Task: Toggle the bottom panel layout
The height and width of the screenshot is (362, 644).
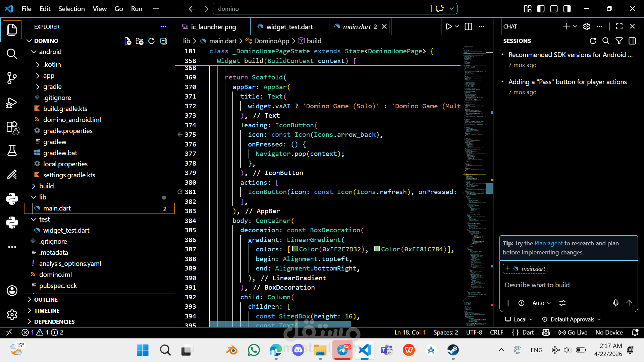Action: click(x=554, y=9)
